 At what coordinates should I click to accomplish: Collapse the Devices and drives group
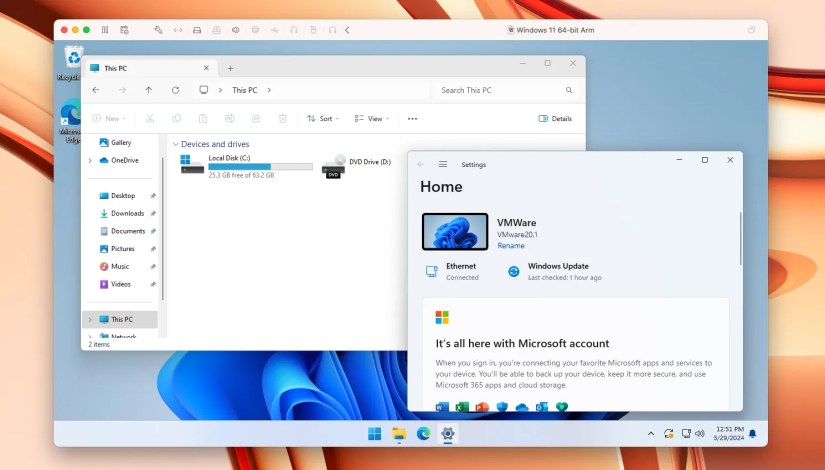pyautogui.click(x=176, y=144)
